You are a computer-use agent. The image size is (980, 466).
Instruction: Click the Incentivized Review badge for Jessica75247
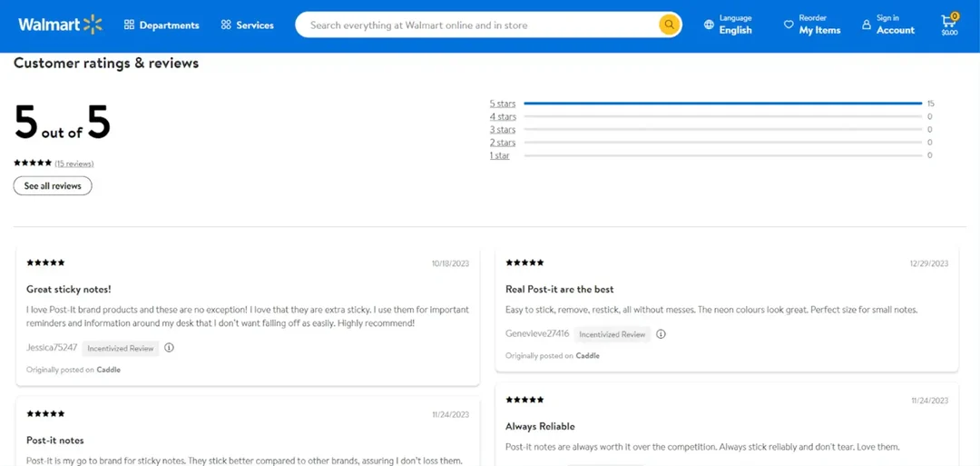[x=121, y=348]
